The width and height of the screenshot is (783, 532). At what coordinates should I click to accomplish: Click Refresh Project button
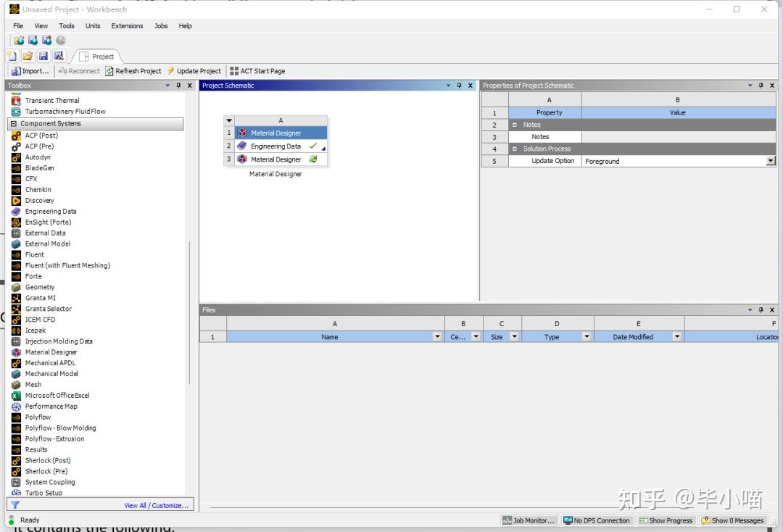tap(133, 71)
